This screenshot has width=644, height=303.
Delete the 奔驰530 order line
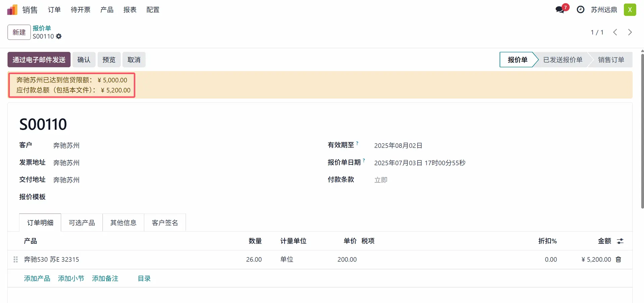(x=619, y=259)
